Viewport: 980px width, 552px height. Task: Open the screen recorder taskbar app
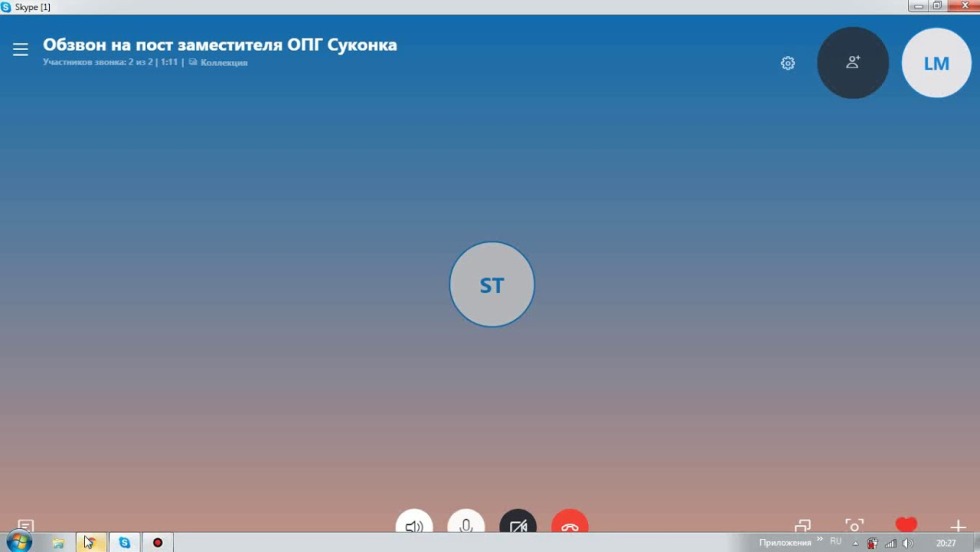(157, 542)
